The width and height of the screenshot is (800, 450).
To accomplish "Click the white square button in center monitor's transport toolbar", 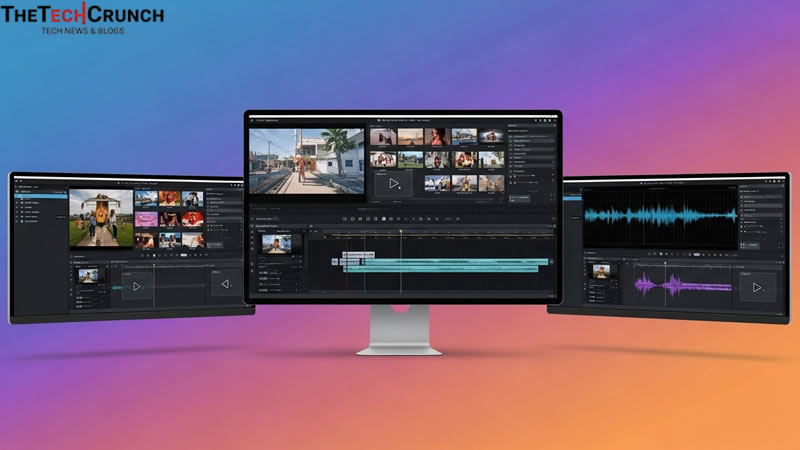I will click(x=384, y=219).
